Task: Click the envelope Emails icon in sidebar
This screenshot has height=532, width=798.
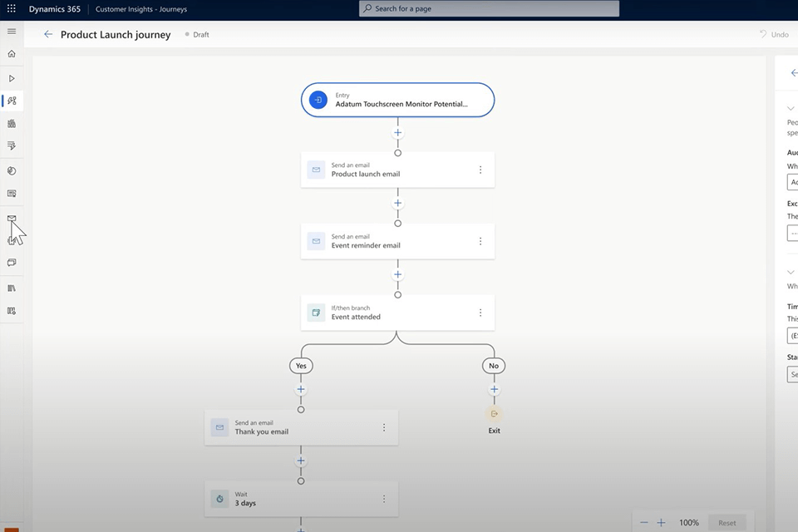Action: point(12,219)
